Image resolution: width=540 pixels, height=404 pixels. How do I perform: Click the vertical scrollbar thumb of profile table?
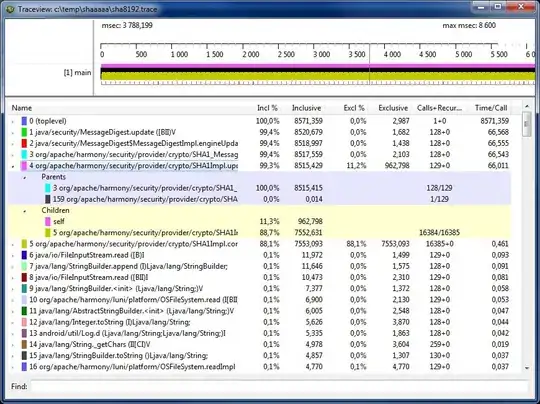(527, 124)
